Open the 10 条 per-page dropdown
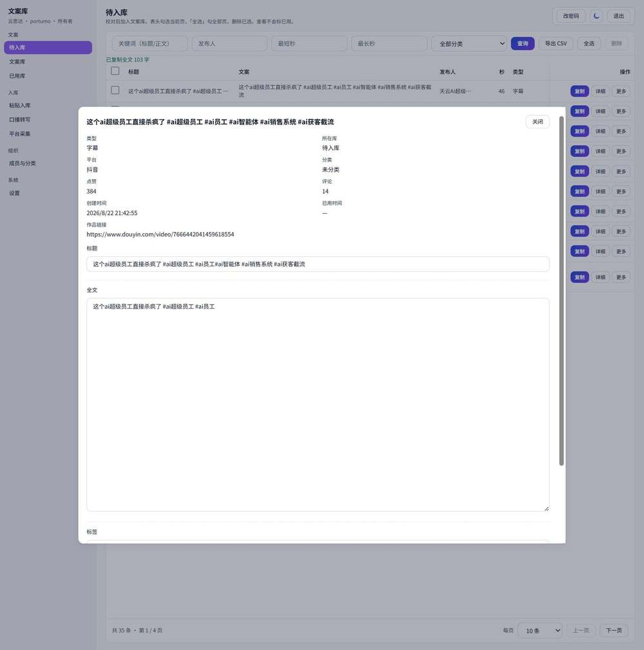Viewport: 644px width, 650px height. tap(540, 631)
